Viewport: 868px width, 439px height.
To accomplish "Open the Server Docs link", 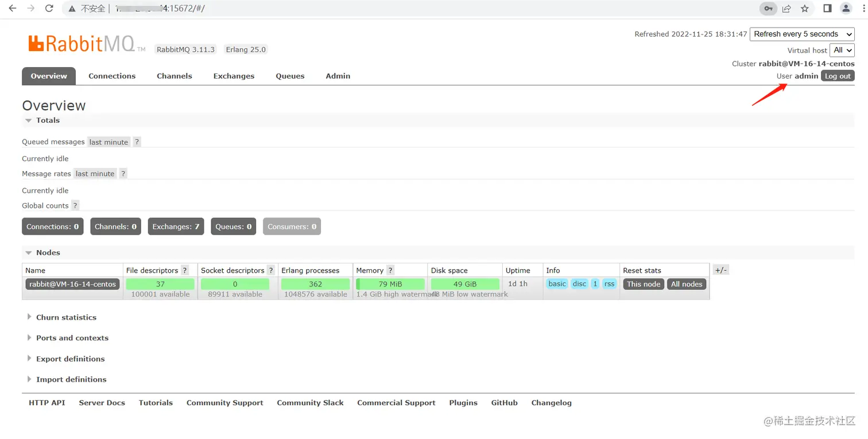I will 102,403.
